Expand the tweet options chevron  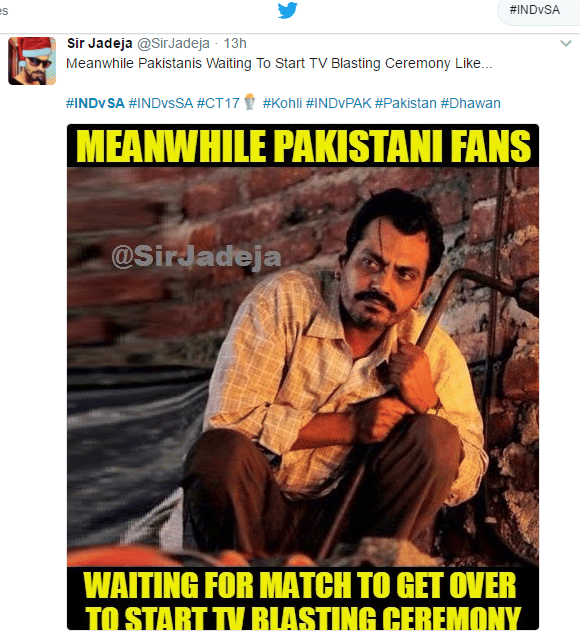[x=566, y=43]
